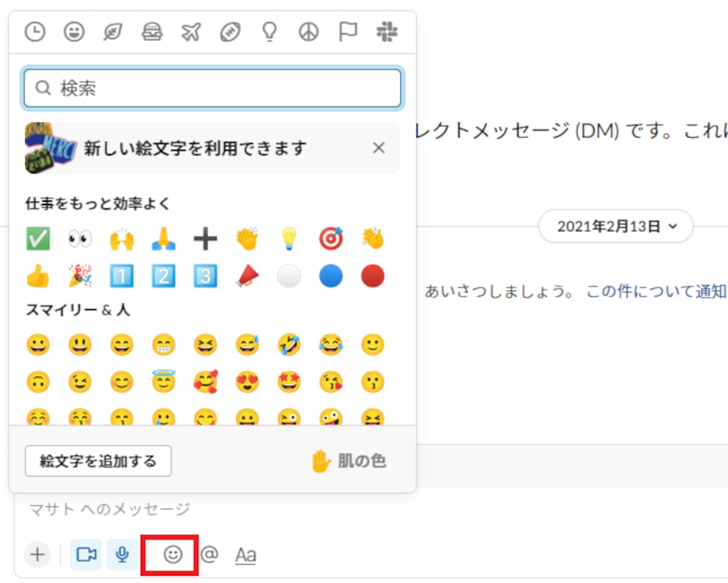Dismiss the 新しい絵文字を利用できます banner

(x=379, y=148)
